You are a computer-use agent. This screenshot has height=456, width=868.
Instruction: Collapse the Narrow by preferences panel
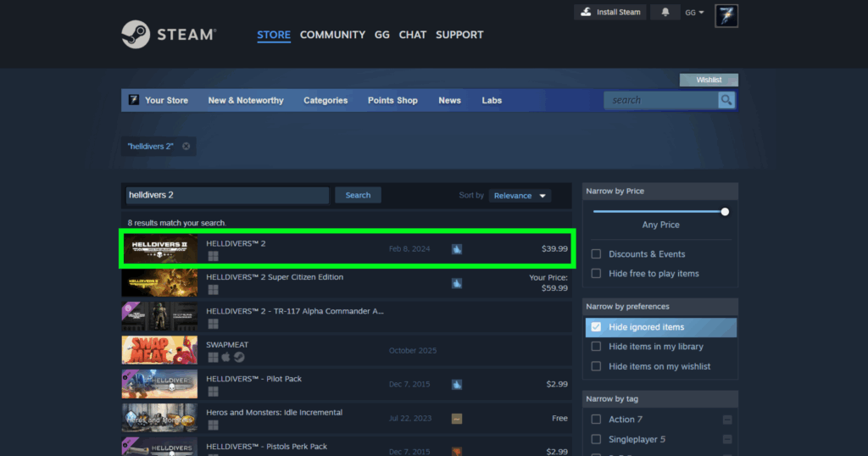pos(659,307)
